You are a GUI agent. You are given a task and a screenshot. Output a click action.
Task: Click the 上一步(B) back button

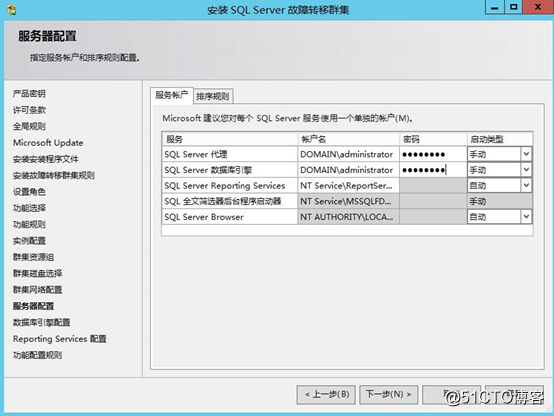coord(326,394)
